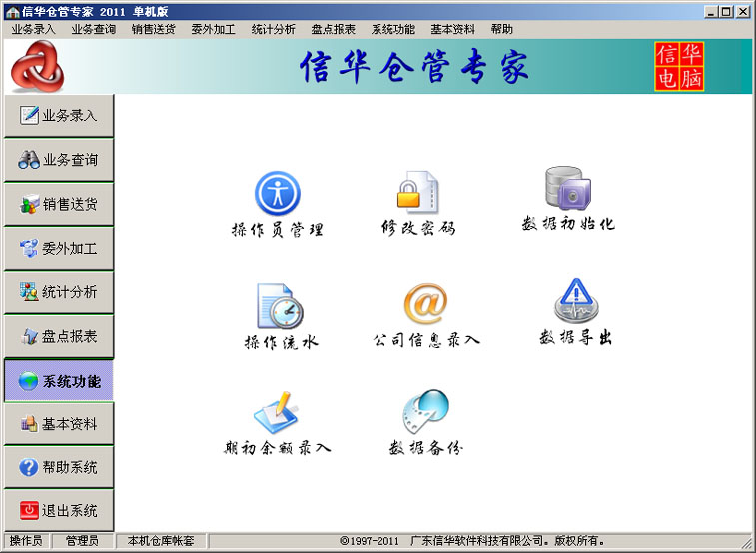Open 委外加工 sidebar button
Screen dimensions: 756x553
59,249
